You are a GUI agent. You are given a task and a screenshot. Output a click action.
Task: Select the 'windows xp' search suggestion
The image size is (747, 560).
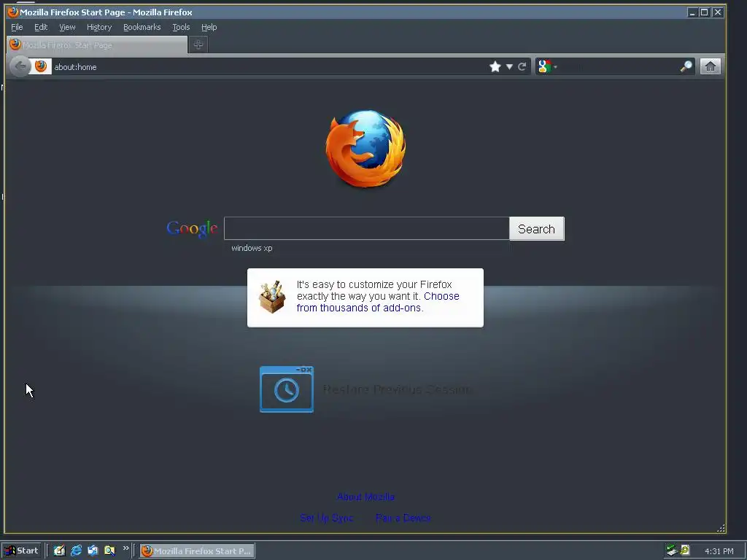point(252,248)
